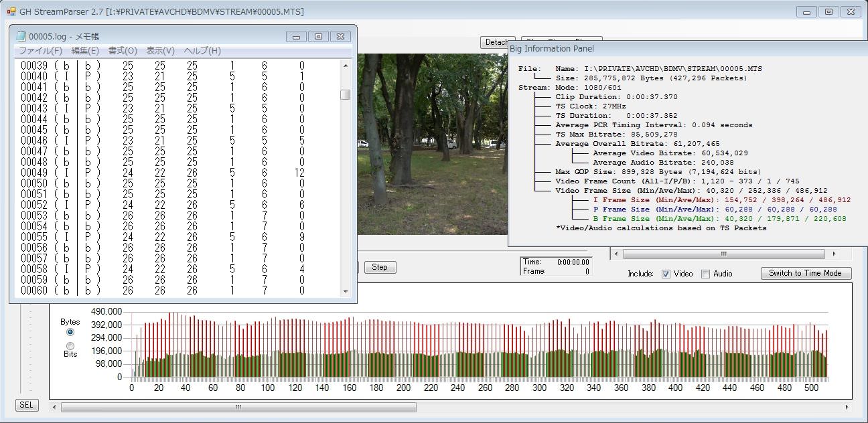Image resolution: width=868 pixels, height=423 pixels.
Task: Select the Bits radio button
Action: tap(70, 345)
